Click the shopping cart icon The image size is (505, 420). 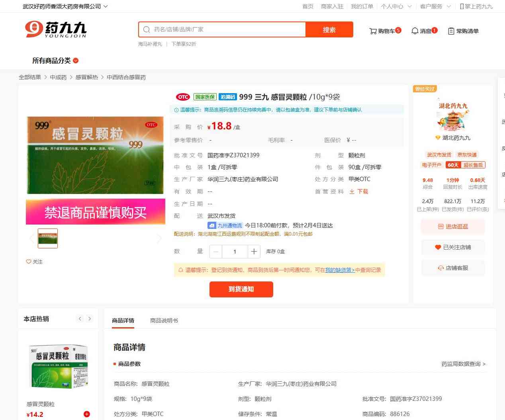tap(373, 31)
